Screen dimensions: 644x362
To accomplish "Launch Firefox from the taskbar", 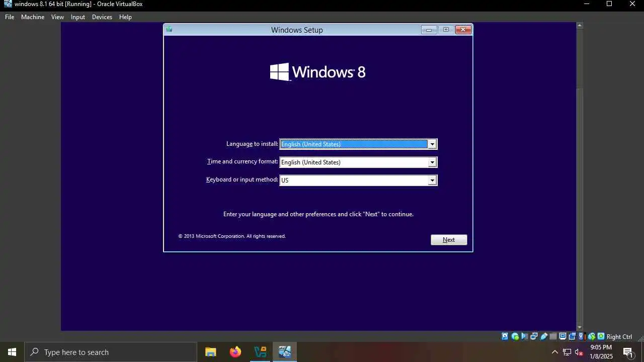I will [x=235, y=352].
